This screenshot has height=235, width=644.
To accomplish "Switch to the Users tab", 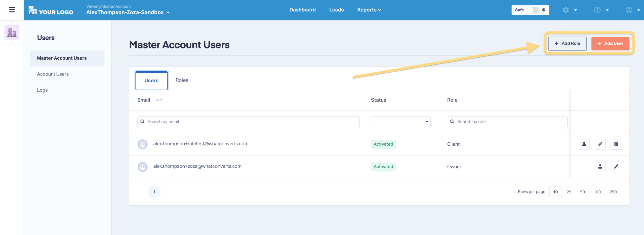I will tap(151, 81).
